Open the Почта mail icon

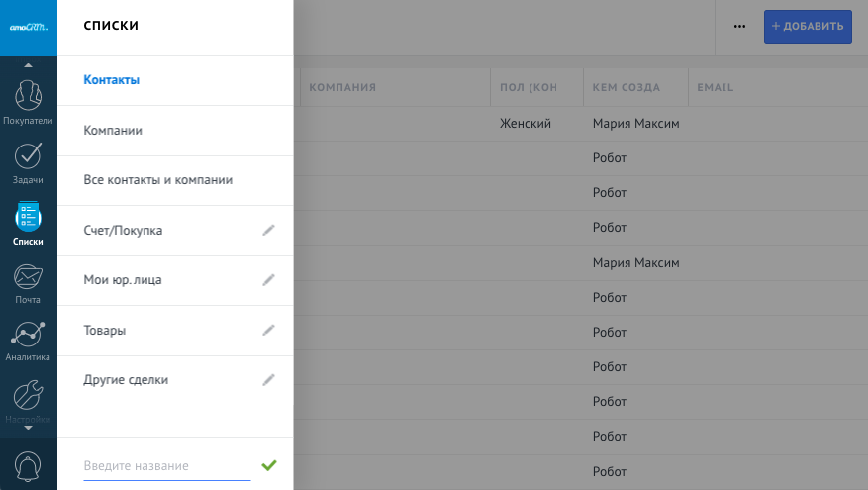[28, 277]
